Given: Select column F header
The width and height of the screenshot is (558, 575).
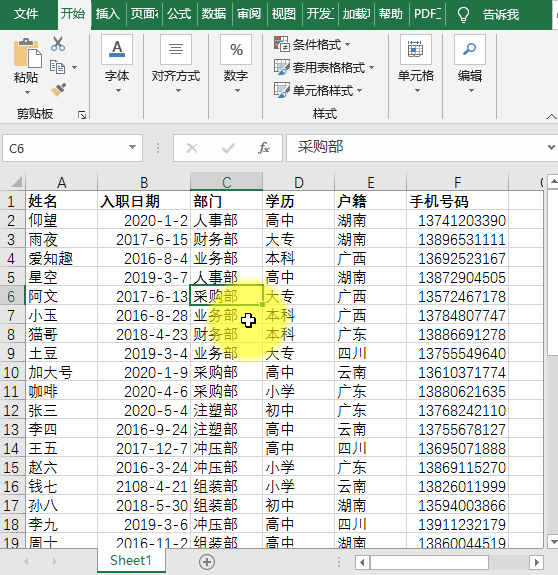Looking at the screenshot, I should pyautogui.click(x=457, y=182).
